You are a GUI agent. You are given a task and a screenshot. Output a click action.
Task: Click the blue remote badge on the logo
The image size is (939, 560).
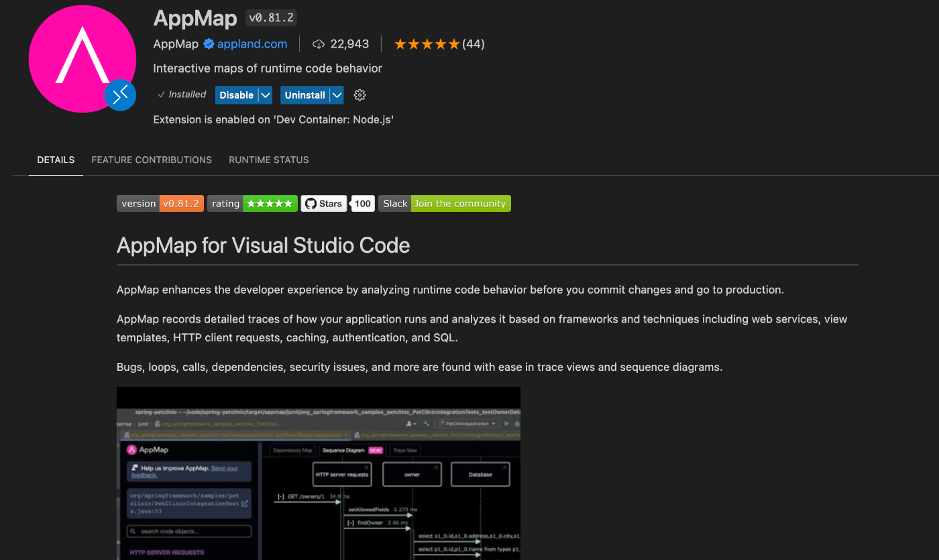coord(120,95)
